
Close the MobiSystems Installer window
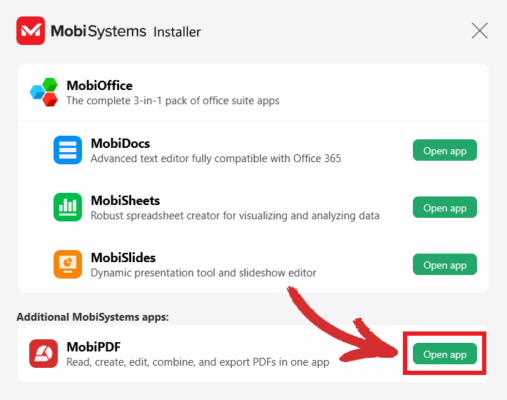click(480, 31)
